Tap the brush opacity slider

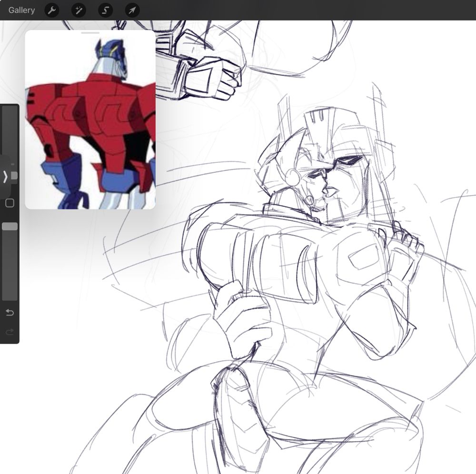tap(10, 261)
